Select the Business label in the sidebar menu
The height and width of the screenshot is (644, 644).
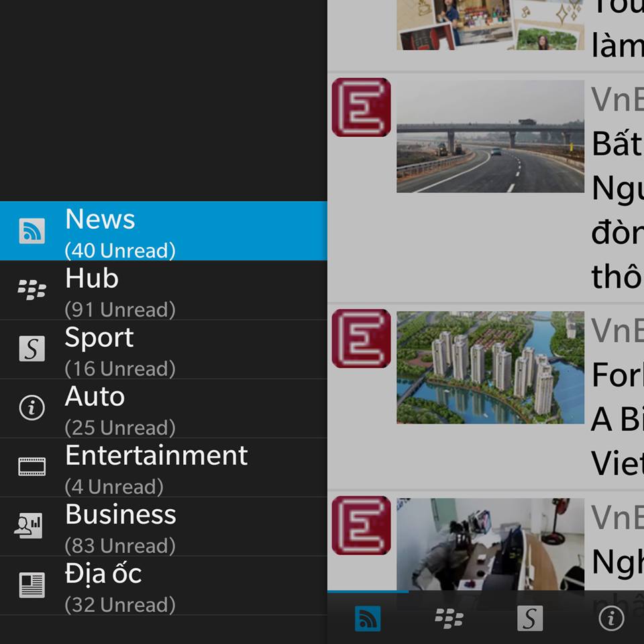click(121, 515)
